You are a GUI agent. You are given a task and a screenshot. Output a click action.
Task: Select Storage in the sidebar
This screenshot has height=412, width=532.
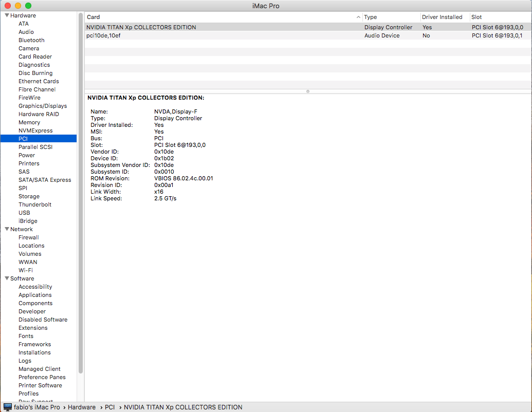point(29,196)
